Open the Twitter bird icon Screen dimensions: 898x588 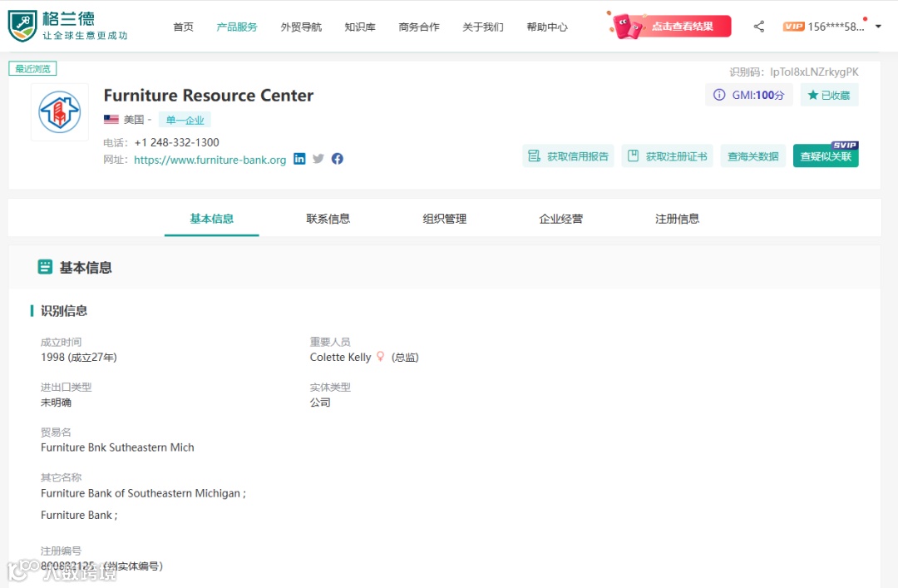(x=318, y=159)
